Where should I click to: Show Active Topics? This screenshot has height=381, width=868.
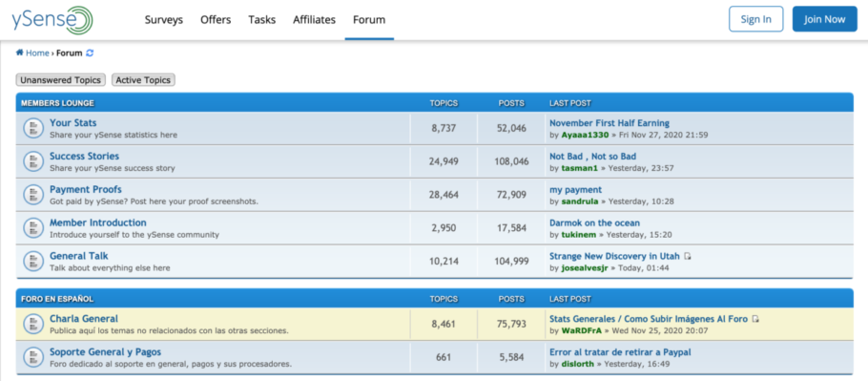click(x=143, y=80)
